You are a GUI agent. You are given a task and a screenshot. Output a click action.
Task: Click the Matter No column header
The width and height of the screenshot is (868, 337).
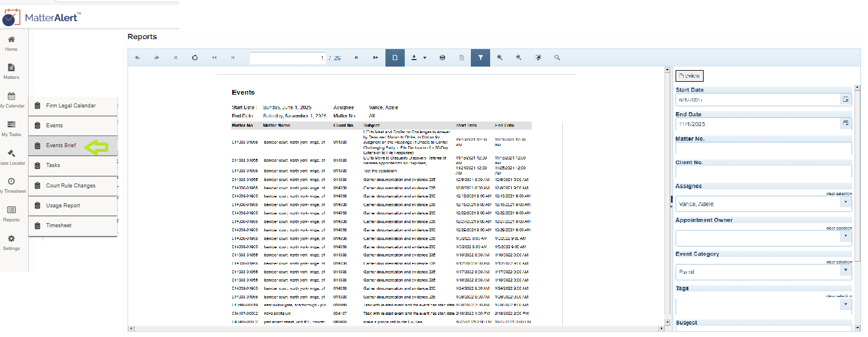[x=243, y=125]
